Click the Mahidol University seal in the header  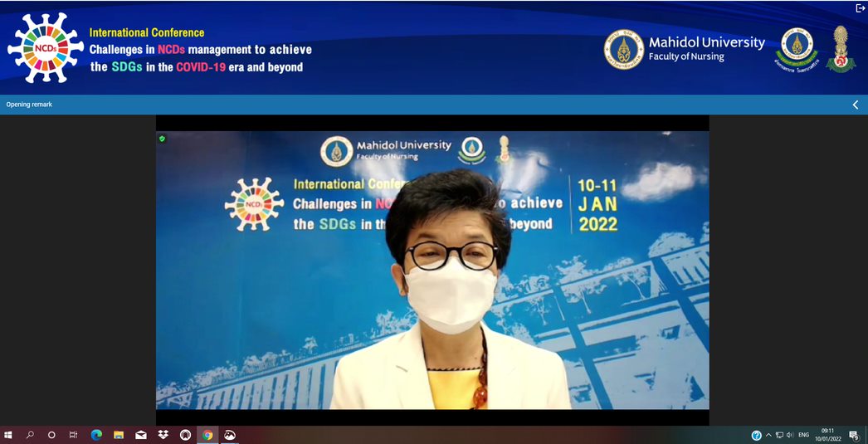(x=624, y=49)
